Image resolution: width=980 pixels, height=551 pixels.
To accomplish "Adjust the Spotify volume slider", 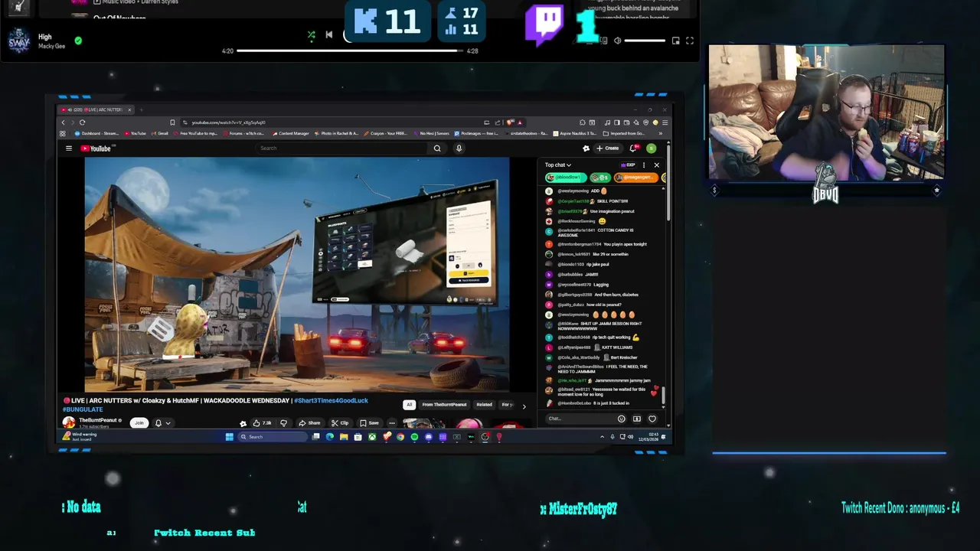I will tap(645, 41).
